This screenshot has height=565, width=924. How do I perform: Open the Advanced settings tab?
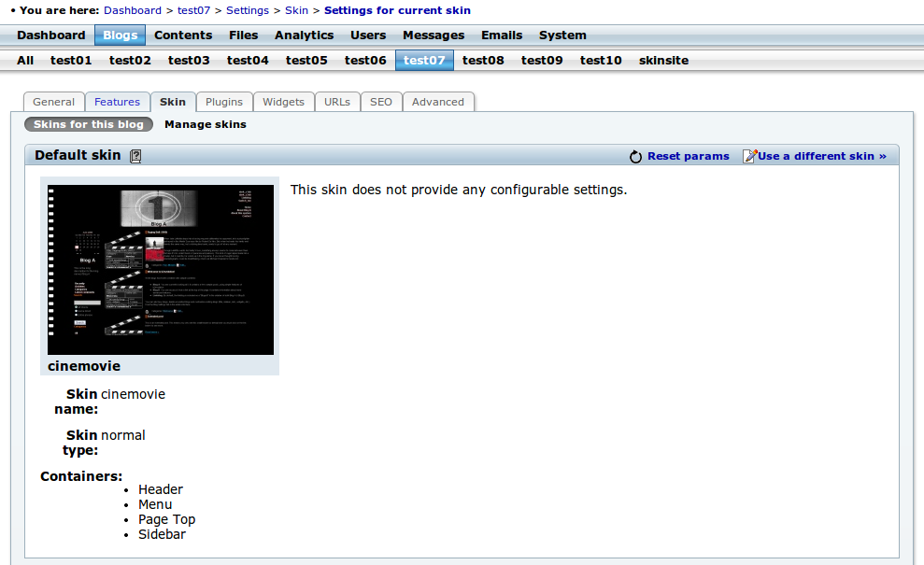(438, 102)
